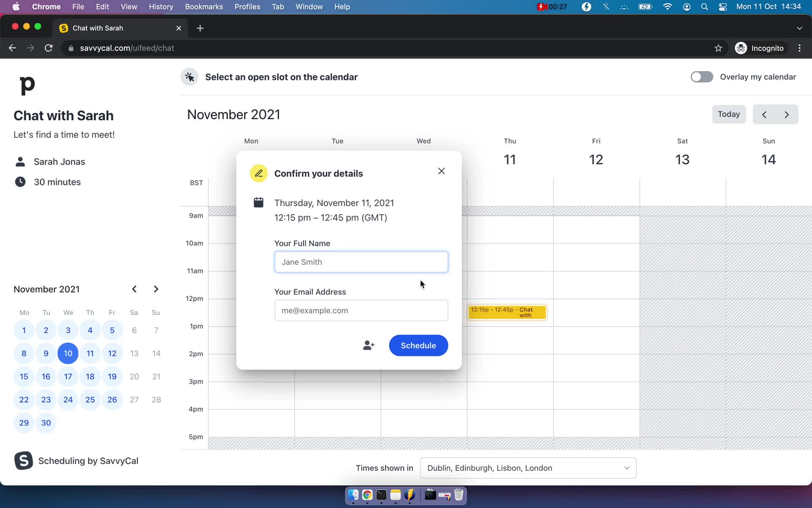
Task: Navigate to next week using right arrow
Action: 787,113
